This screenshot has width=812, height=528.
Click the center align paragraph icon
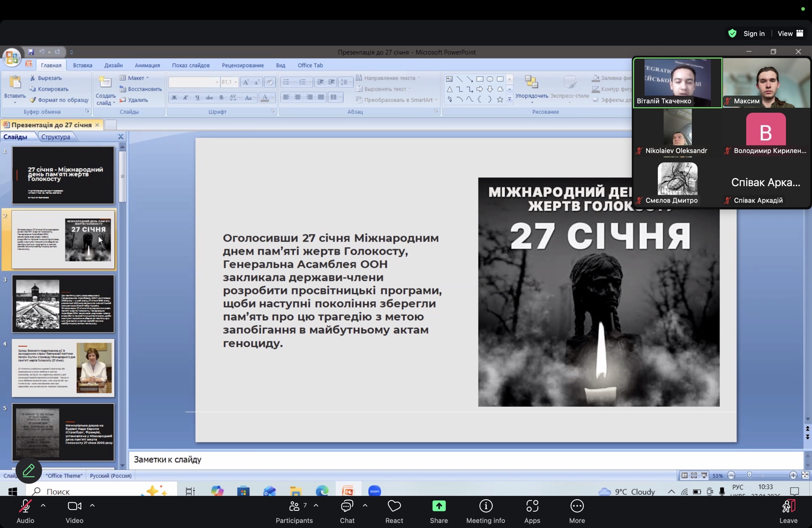298,97
